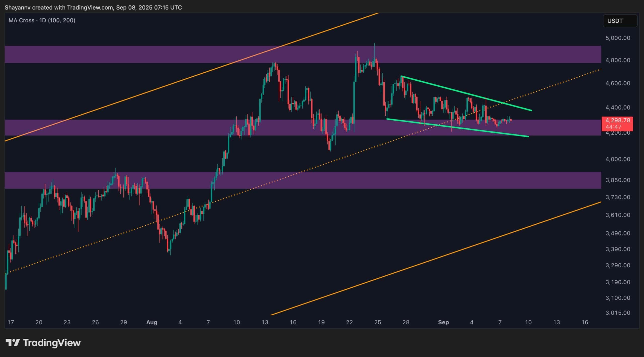Click the Sep label on time axis

coord(443,322)
